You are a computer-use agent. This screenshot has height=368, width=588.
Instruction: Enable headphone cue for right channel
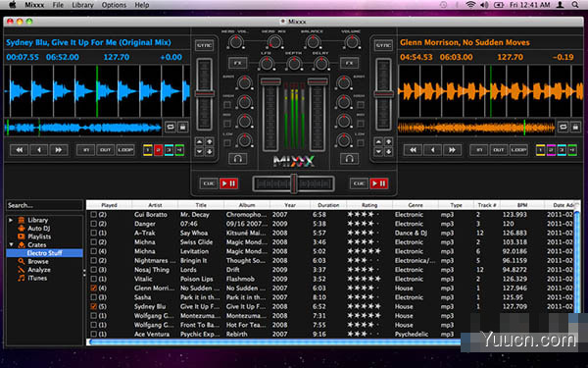(x=349, y=159)
